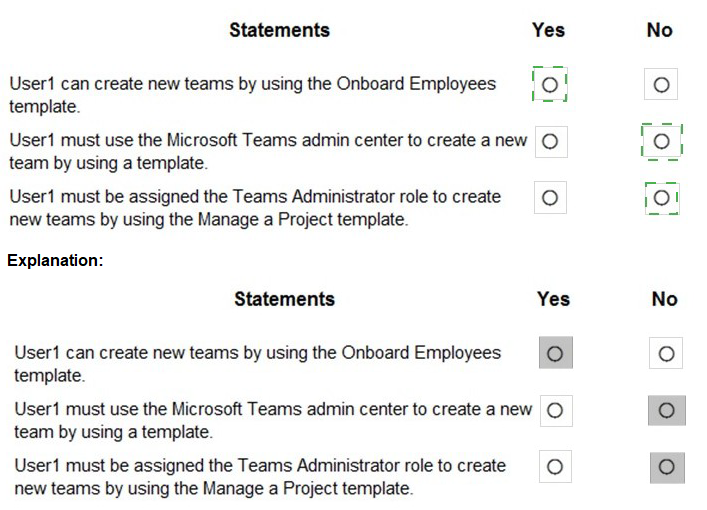This screenshot has width=707, height=510.
Task: Click the Statements heading under Explanation
Action: 284,299
